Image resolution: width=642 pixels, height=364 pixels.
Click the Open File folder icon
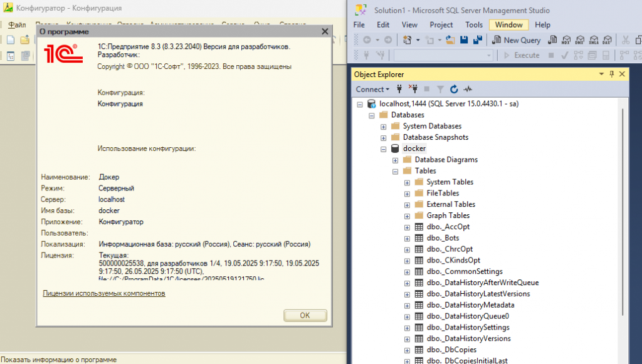tap(450, 40)
